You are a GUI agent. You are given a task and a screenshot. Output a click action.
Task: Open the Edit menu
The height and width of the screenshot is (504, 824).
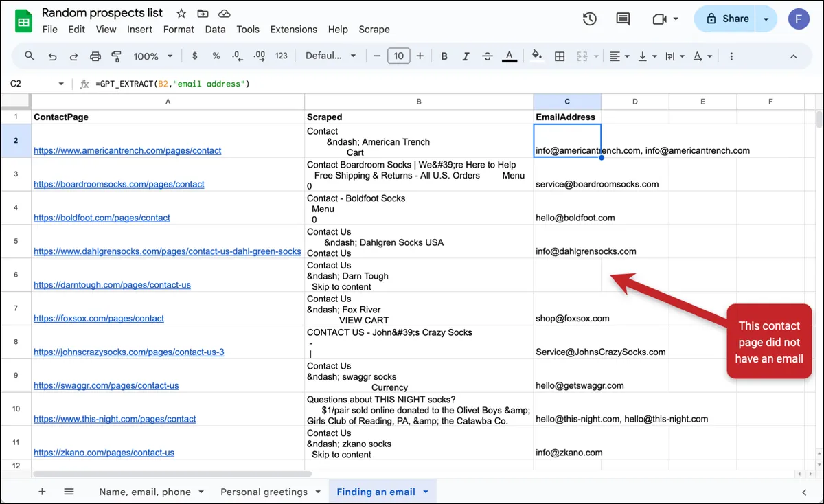[x=77, y=30]
